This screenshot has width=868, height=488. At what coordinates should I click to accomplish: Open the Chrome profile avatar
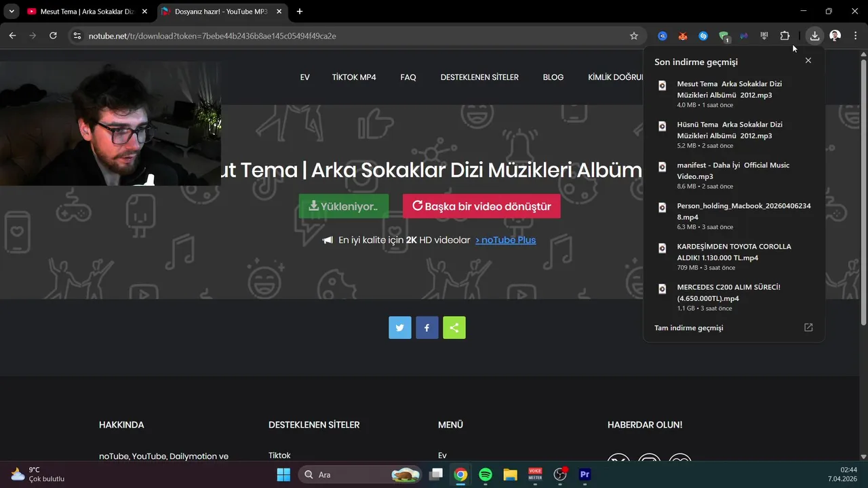[x=835, y=36]
